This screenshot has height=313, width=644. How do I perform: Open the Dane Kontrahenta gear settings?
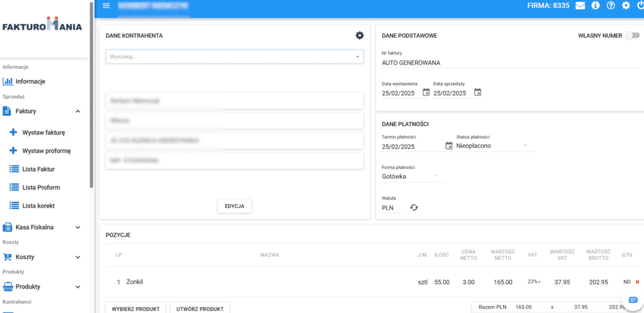(360, 36)
